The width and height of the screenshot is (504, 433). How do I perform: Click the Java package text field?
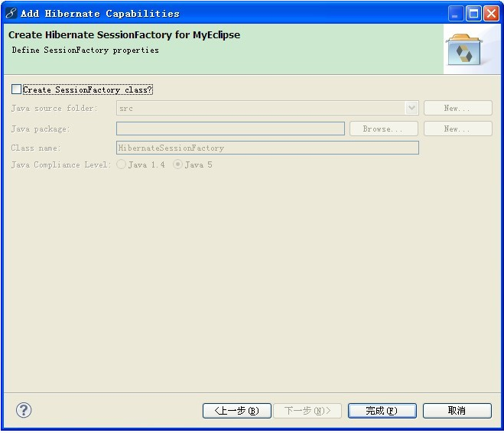230,129
